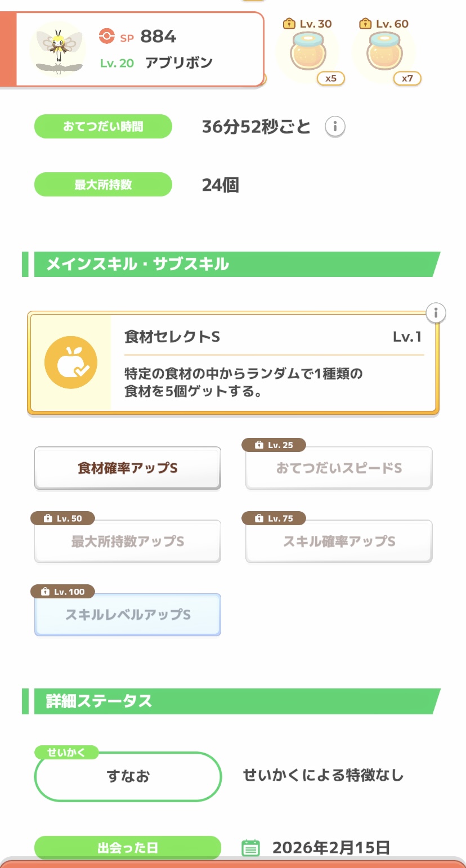The width and height of the screenshot is (466, 868).
Task: Select the 食材確率アップS sub skill
Action: [x=128, y=468]
